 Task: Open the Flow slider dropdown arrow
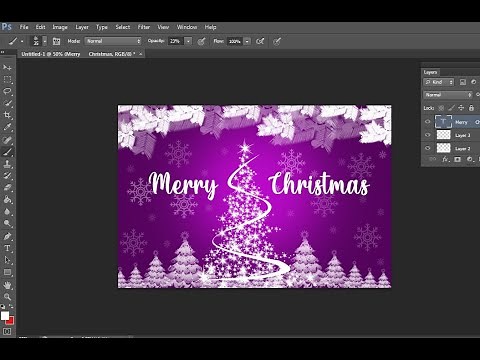coord(247,41)
